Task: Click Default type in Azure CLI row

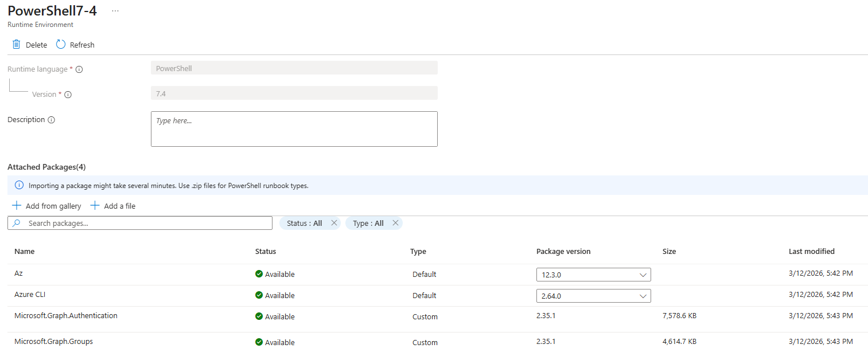Action: click(425, 296)
